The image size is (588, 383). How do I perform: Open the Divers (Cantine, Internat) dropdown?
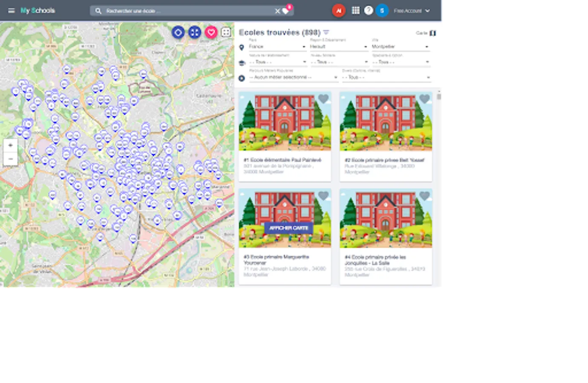click(386, 77)
